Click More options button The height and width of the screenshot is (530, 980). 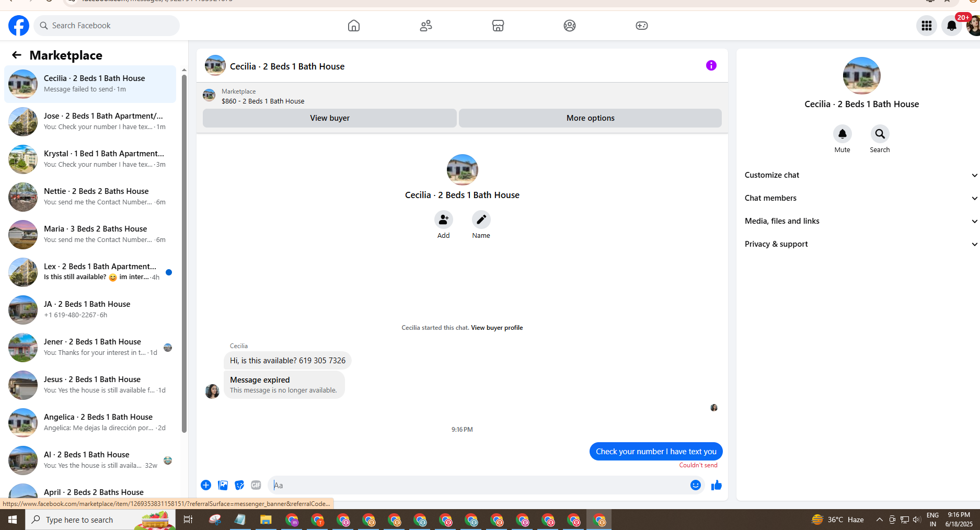pyautogui.click(x=590, y=118)
